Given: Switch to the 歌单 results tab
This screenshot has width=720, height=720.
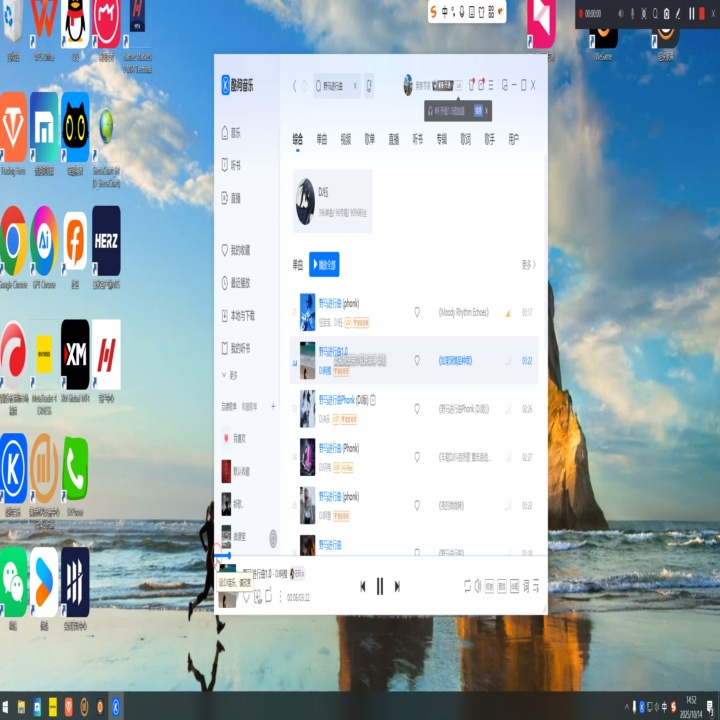Looking at the screenshot, I should [x=370, y=139].
